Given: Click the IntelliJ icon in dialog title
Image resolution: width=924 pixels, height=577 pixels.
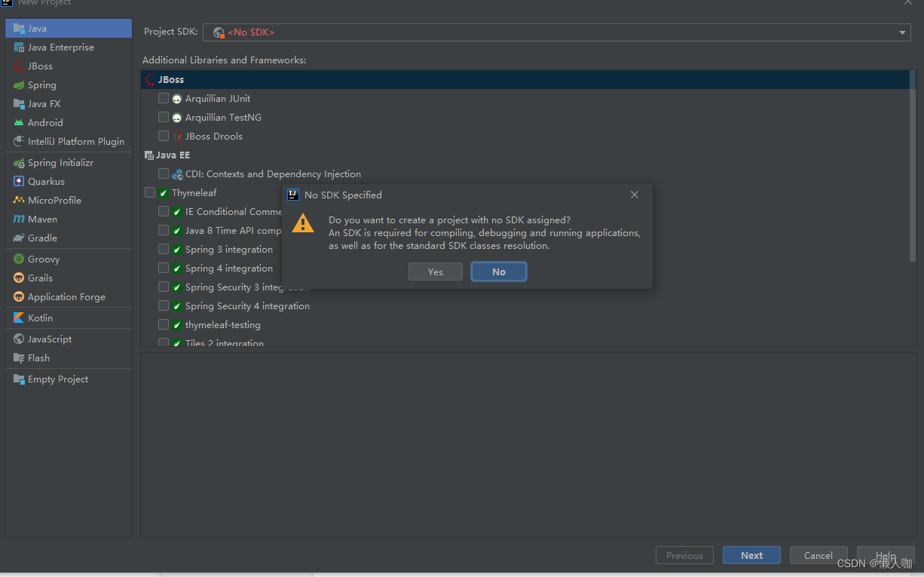Looking at the screenshot, I should [293, 195].
